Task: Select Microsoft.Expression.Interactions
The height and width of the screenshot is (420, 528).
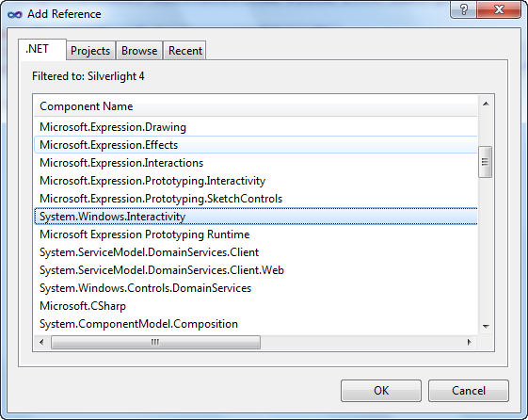Action: coord(255,163)
